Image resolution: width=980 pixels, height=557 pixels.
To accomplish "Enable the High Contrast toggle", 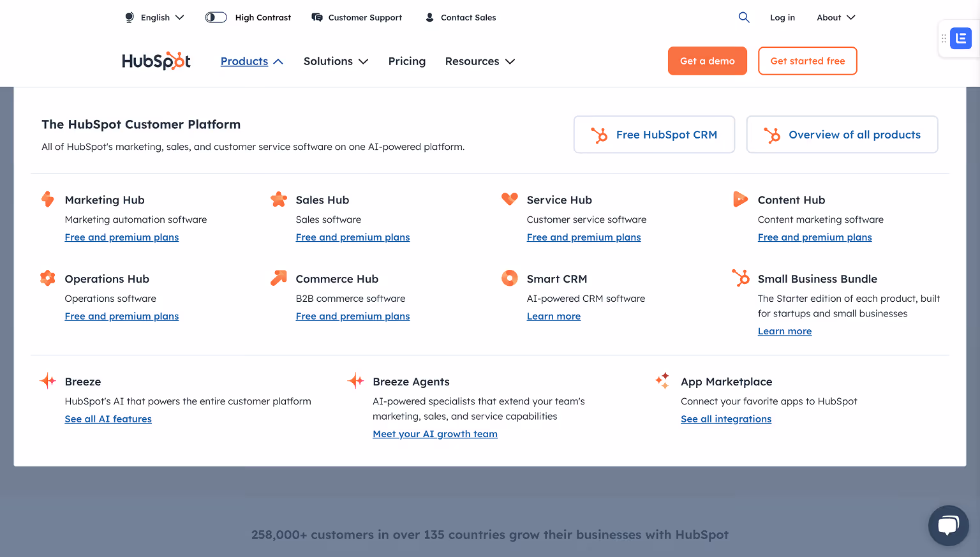I will (x=216, y=17).
